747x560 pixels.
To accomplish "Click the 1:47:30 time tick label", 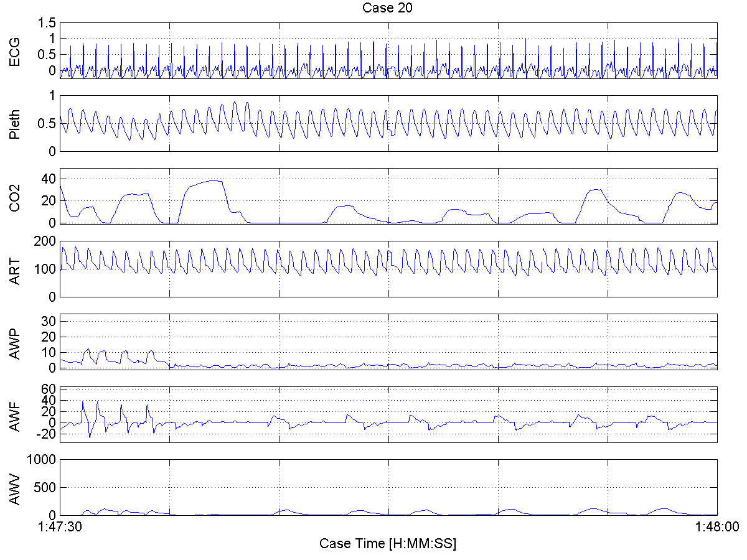I will pos(59,527).
